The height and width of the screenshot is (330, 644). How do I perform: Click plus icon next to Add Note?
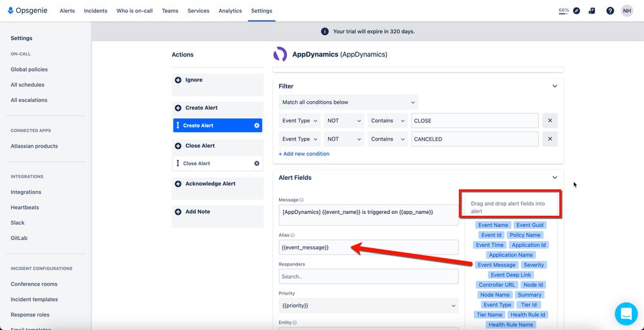[x=178, y=212]
